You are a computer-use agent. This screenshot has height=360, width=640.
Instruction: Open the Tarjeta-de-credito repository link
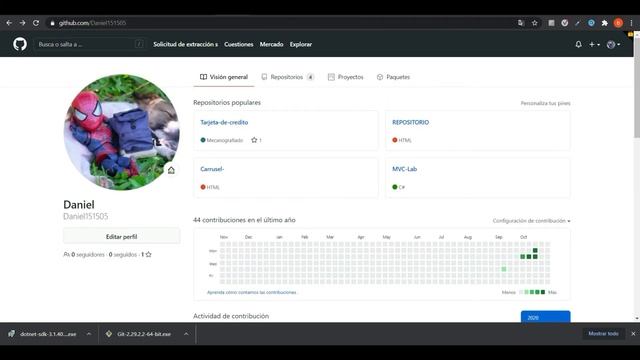pos(224,122)
